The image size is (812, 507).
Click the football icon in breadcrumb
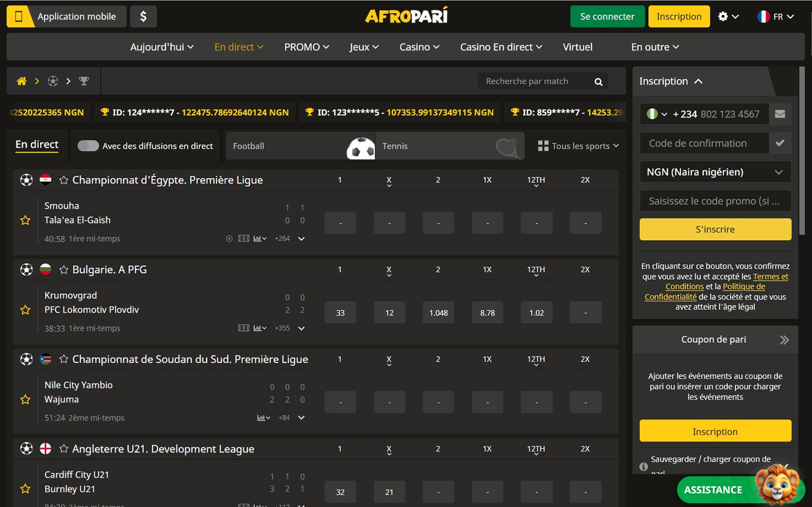point(53,81)
